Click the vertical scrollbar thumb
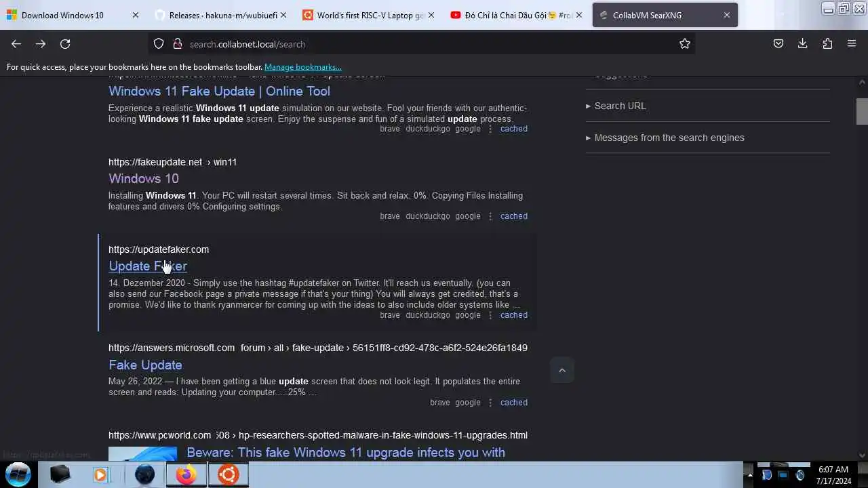868x488 pixels. (862, 111)
